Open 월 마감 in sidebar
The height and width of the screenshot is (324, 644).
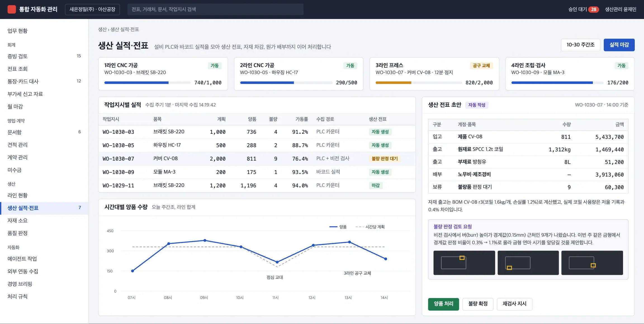(44, 106)
